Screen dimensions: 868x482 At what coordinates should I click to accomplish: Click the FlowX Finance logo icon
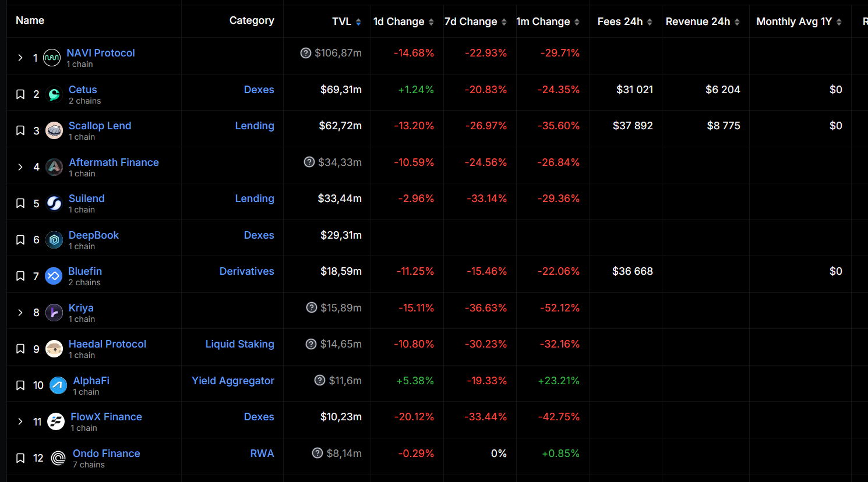56,421
